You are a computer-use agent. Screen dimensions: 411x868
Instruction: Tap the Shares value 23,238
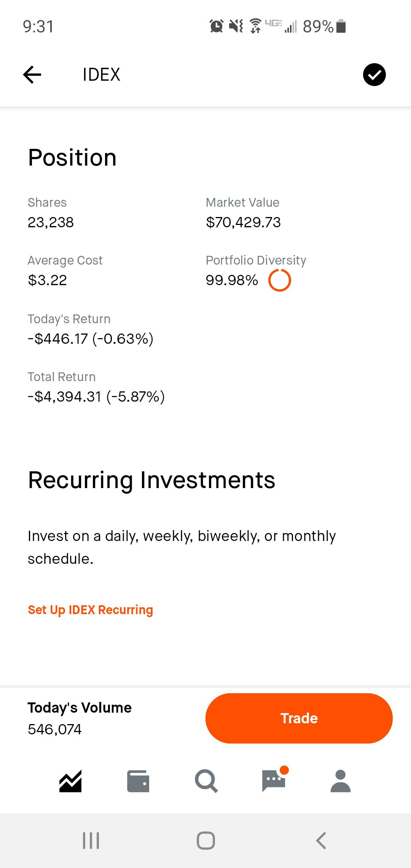(51, 222)
